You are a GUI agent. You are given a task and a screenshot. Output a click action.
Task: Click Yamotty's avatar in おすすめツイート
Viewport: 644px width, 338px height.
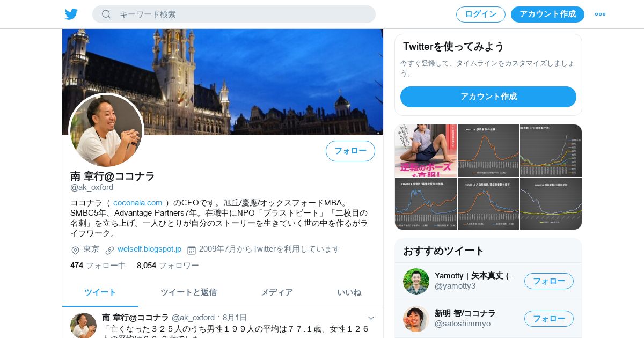click(x=416, y=281)
